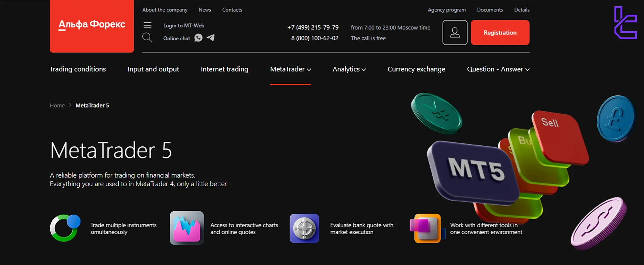Click the market execution target icon
644x265 pixels.
305,228
